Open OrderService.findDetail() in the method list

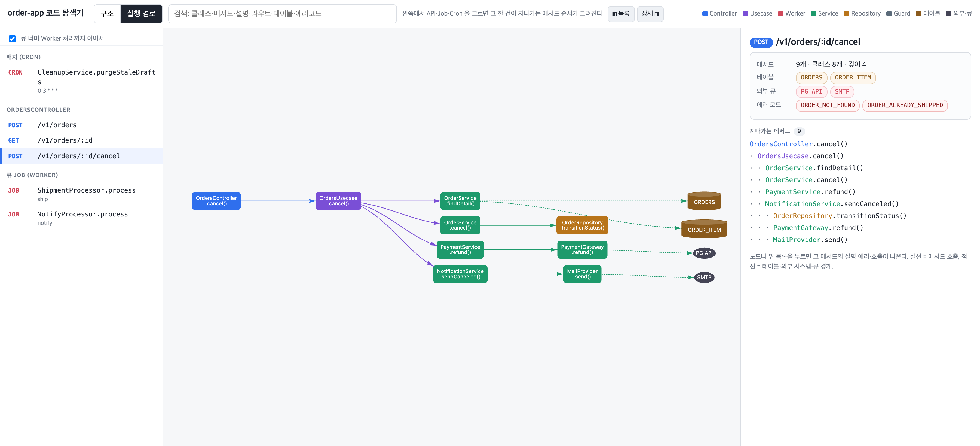[x=814, y=168]
